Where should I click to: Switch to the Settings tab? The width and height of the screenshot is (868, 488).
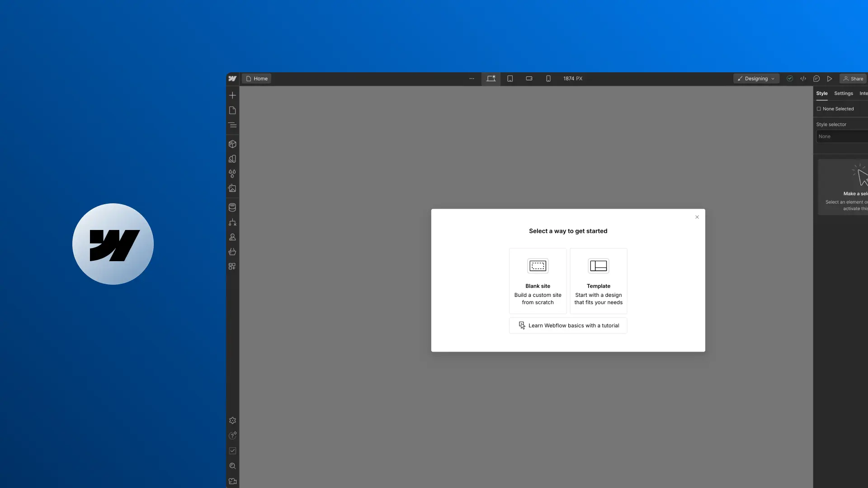pyautogui.click(x=844, y=94)
